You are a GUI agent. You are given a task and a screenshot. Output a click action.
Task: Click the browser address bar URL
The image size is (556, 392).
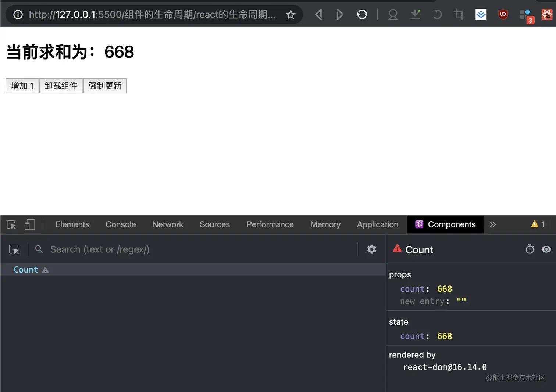pos(152,14)
